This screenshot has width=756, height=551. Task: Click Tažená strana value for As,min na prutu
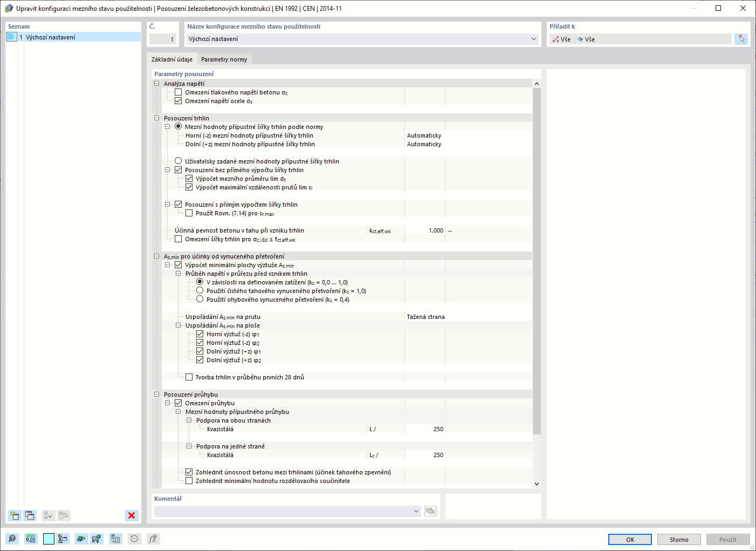[x=426, y=317]
